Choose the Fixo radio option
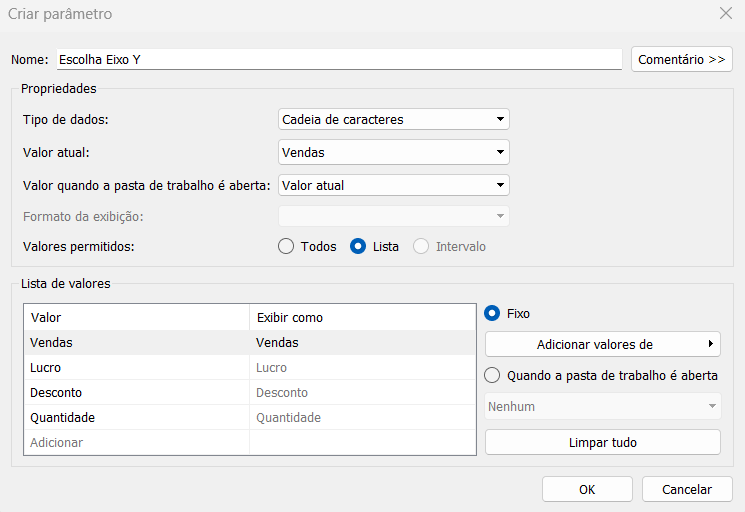745x512 pixels. (x=492, y=313)
